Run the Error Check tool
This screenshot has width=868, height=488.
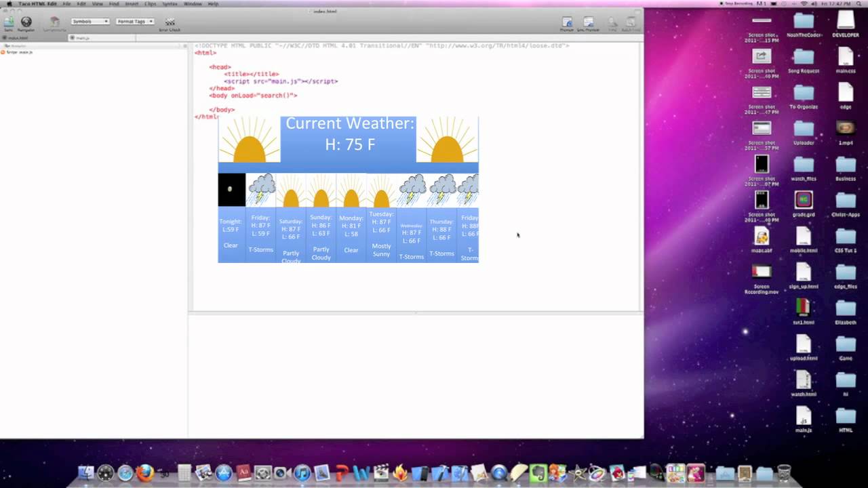pos(170,24)
